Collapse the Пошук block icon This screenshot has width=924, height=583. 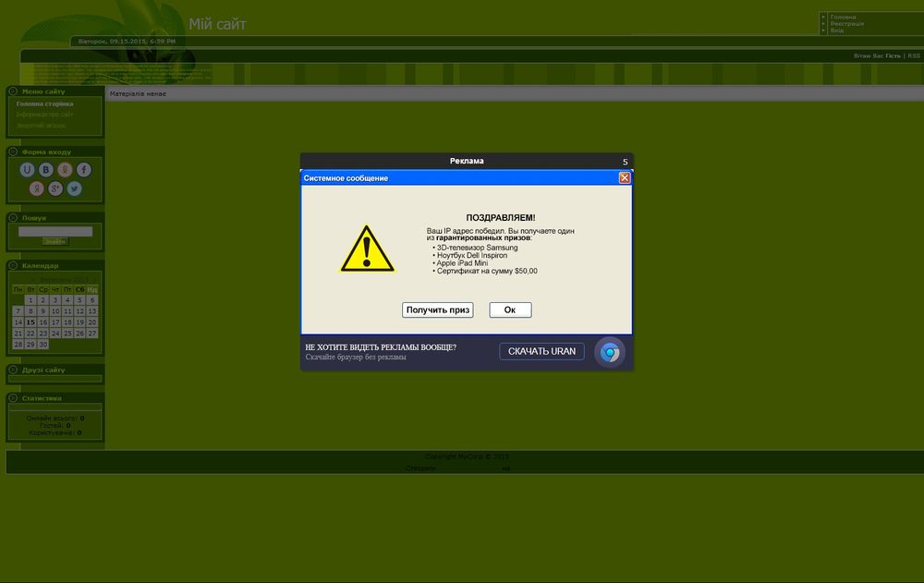[13, 217]
